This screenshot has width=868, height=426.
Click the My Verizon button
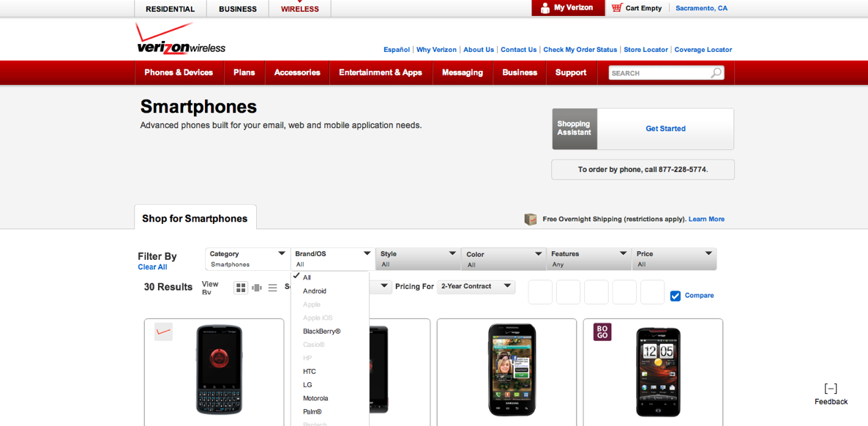click(x=568, y=8)
